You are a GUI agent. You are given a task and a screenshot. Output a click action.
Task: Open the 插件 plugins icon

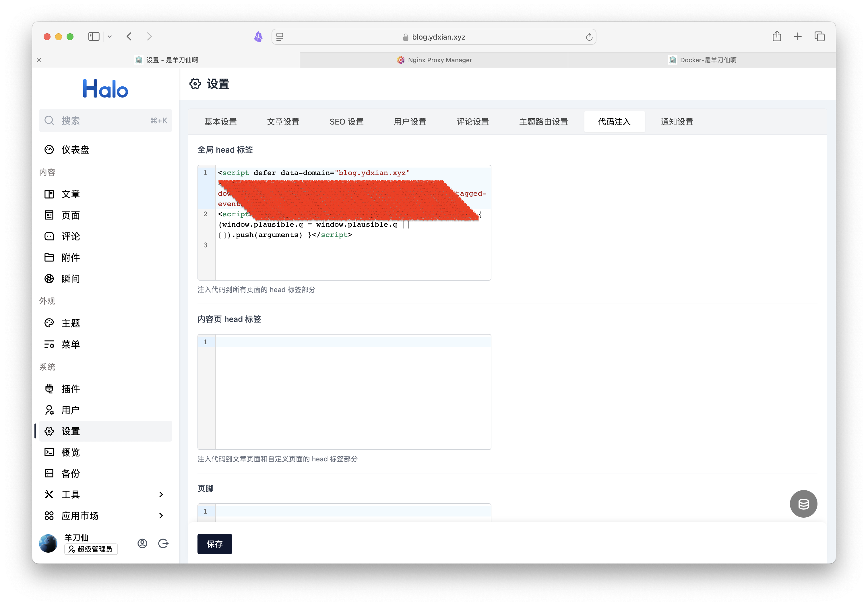click(49, 389)
